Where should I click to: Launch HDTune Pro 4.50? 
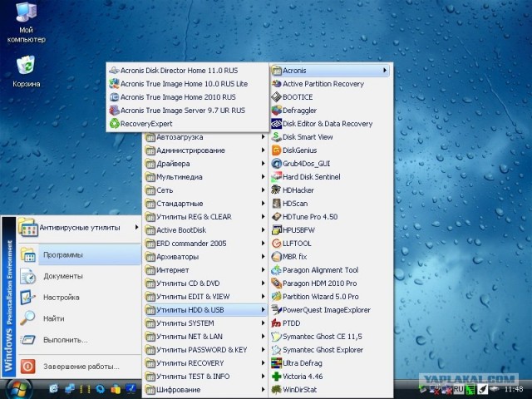click(331, 216)
